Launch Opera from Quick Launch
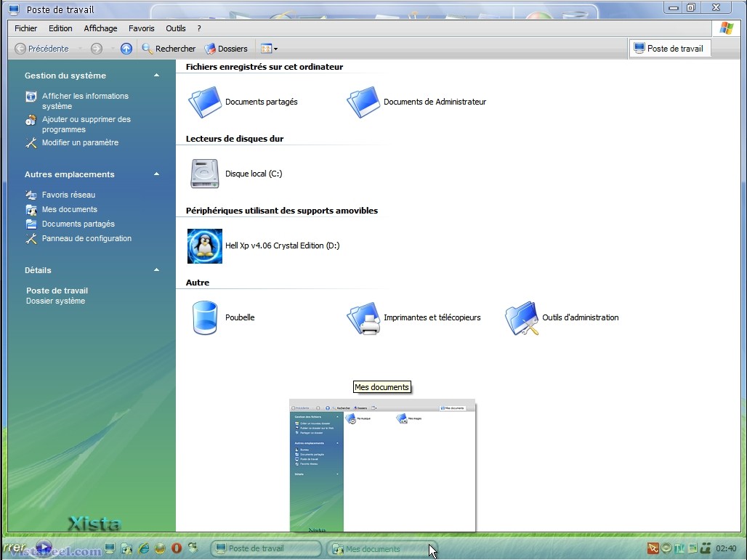The image size is (747, 560). coord(177,548)
